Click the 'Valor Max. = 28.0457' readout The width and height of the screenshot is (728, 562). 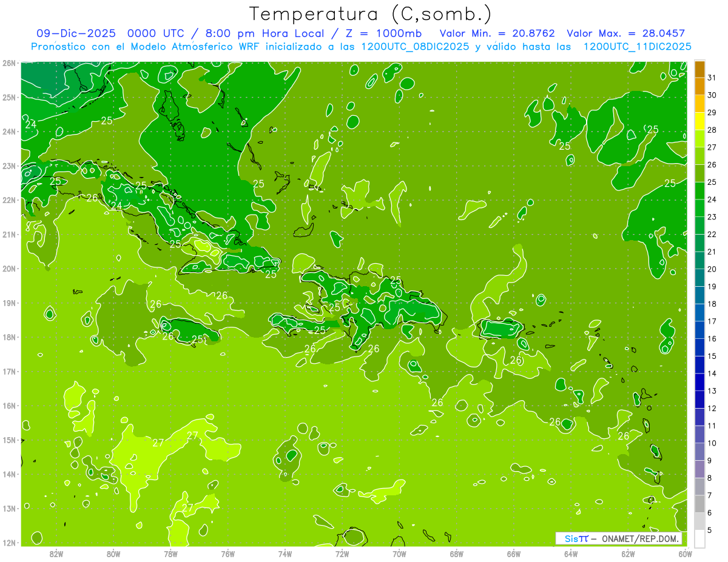625,33
